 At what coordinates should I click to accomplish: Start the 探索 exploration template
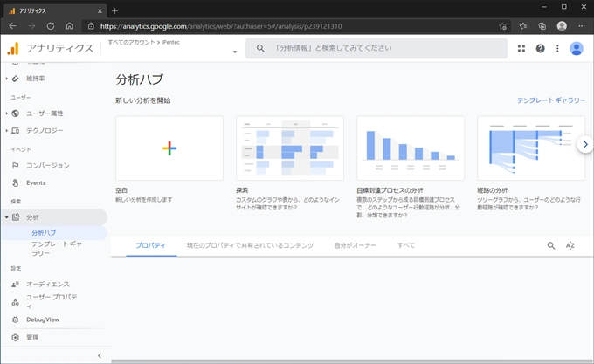(x=290, y=148)
